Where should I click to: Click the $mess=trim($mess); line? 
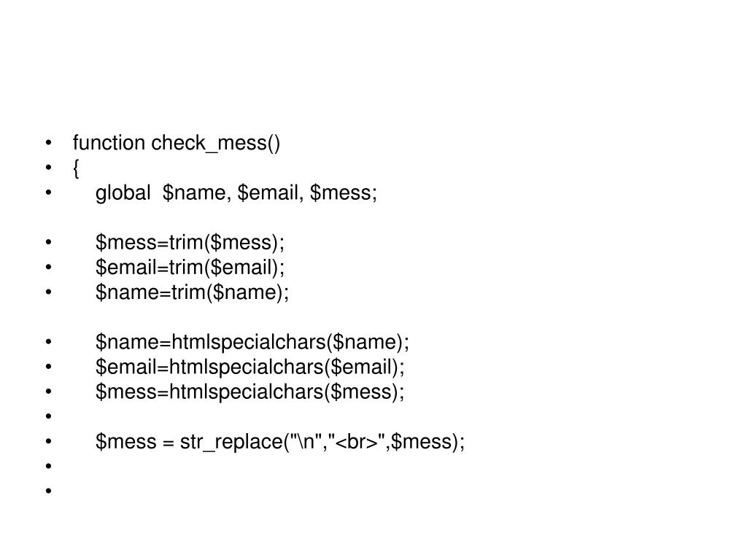pyautogui.click(x=190, y=242)
